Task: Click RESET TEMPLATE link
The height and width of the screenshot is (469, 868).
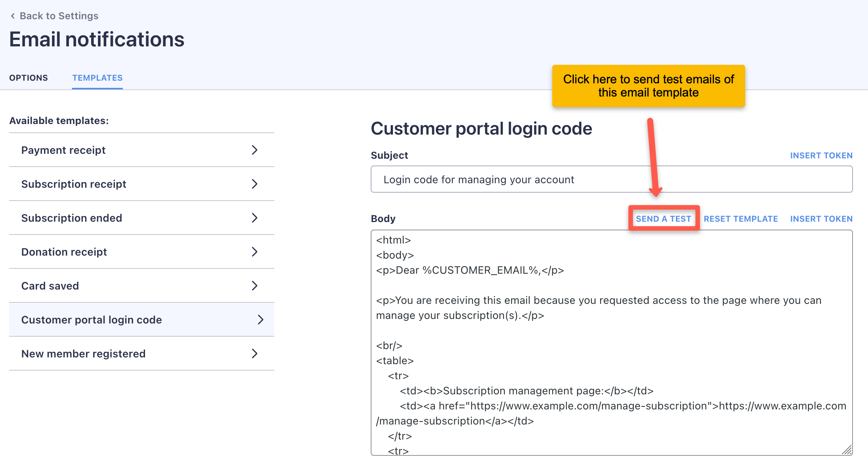Action: 741,219
